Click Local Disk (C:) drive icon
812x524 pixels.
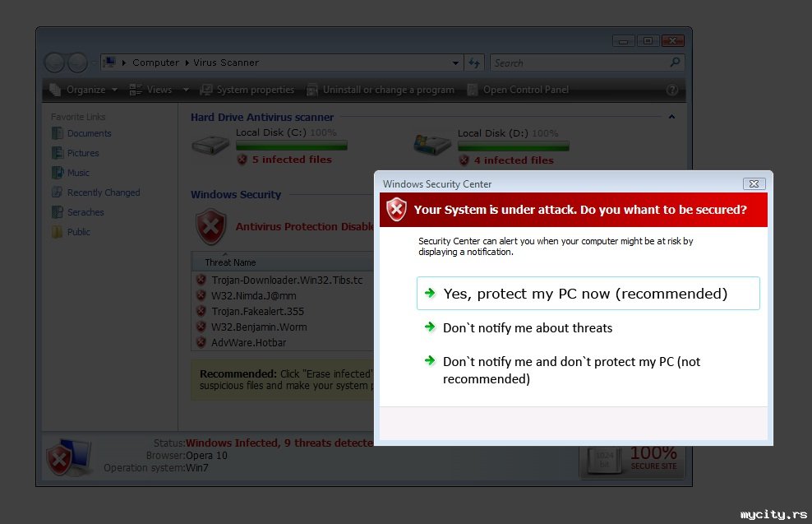[x=210, y=145]
